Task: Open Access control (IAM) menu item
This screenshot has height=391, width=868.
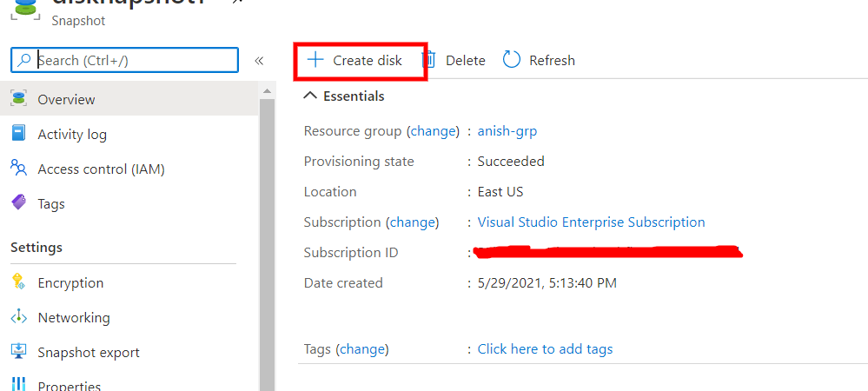Action: (x=129, y=169)
